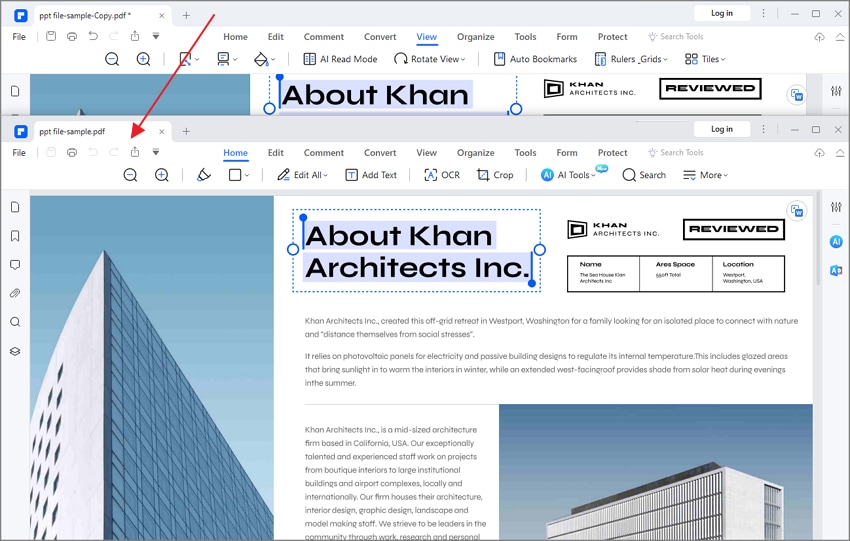Click Search button in Home toolbar

[x=644, y=175]
